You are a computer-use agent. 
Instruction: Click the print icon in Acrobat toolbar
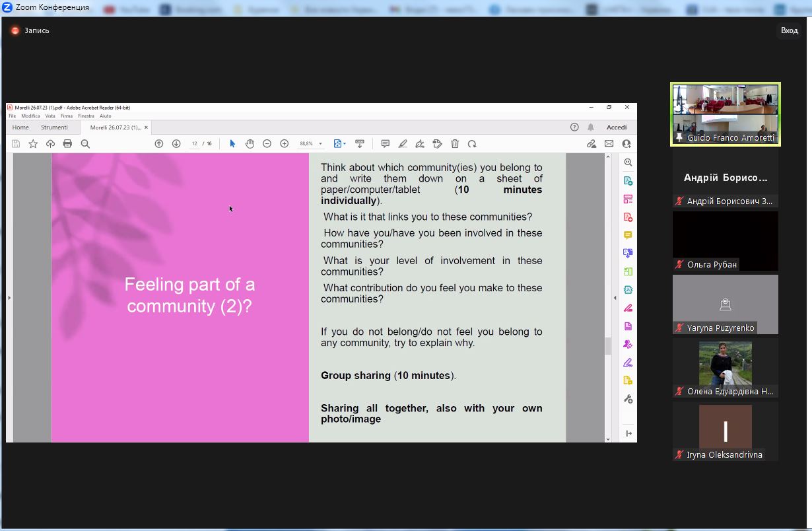(67, 144)
